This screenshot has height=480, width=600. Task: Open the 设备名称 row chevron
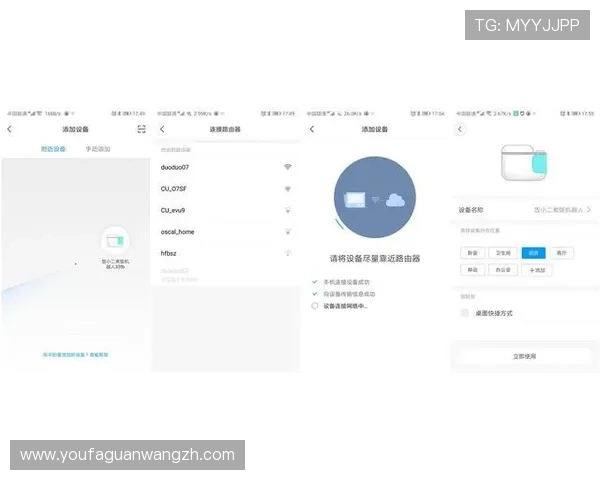589,210
